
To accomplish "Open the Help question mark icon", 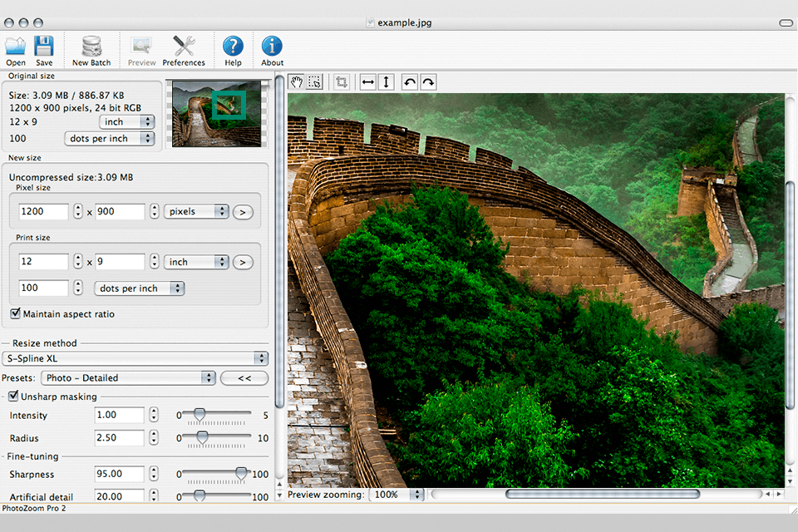I will [233, 46].
